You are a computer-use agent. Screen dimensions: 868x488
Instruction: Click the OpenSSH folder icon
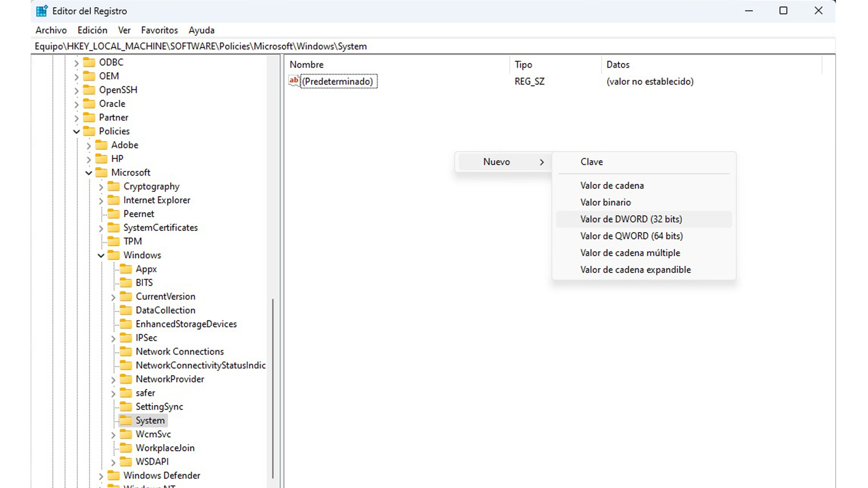pyautogui.click(x=89, y=90)
